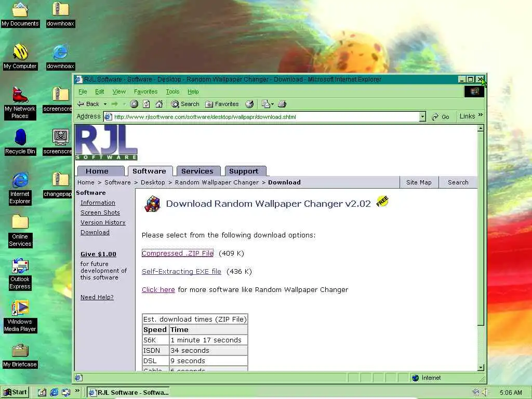Click the History icon in toolbar
Screen dimensions: 532x399
point(249,104)
